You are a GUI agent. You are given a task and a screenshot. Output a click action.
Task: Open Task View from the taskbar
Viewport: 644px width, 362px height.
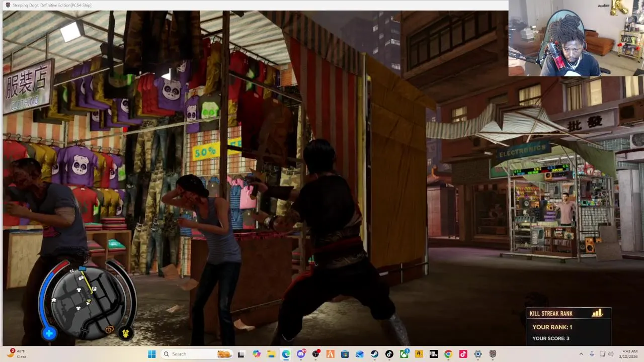[x=241, y=354]
